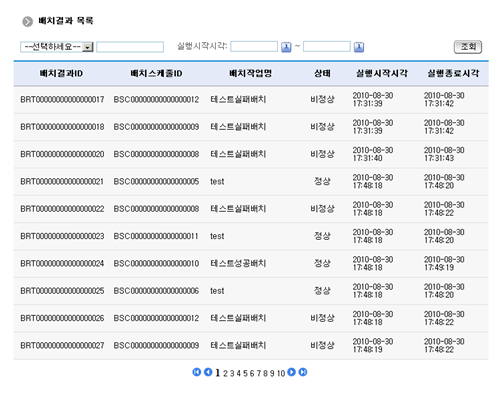The image size is (492, 394).
Task: Click the 배치작업명 column header
Action: click(x=251, y=73)
